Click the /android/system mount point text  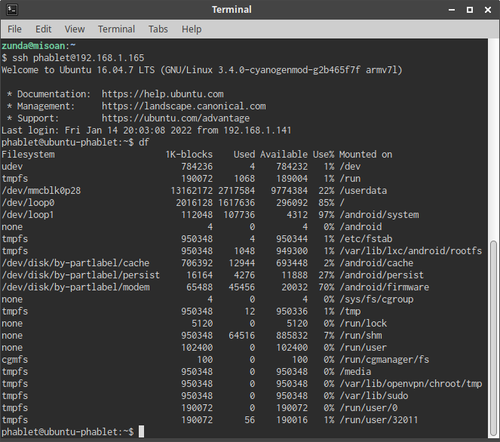coord(379,215)
